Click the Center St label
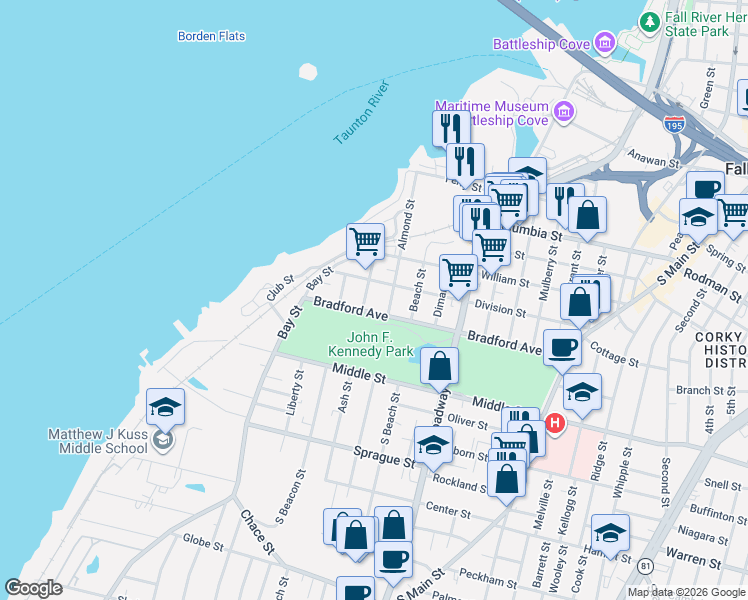The image size is (748, 600). click(448, 510)
